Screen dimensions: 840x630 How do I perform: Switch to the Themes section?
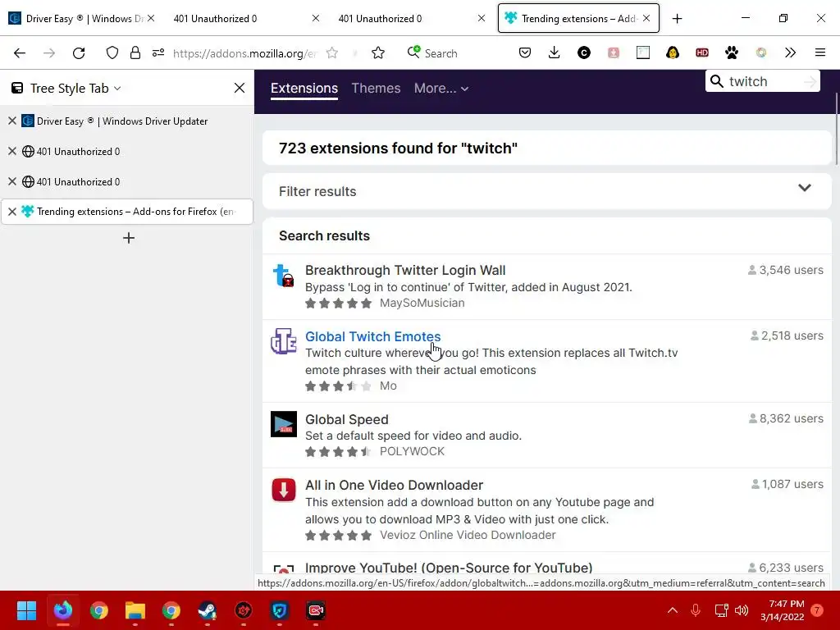376,89
